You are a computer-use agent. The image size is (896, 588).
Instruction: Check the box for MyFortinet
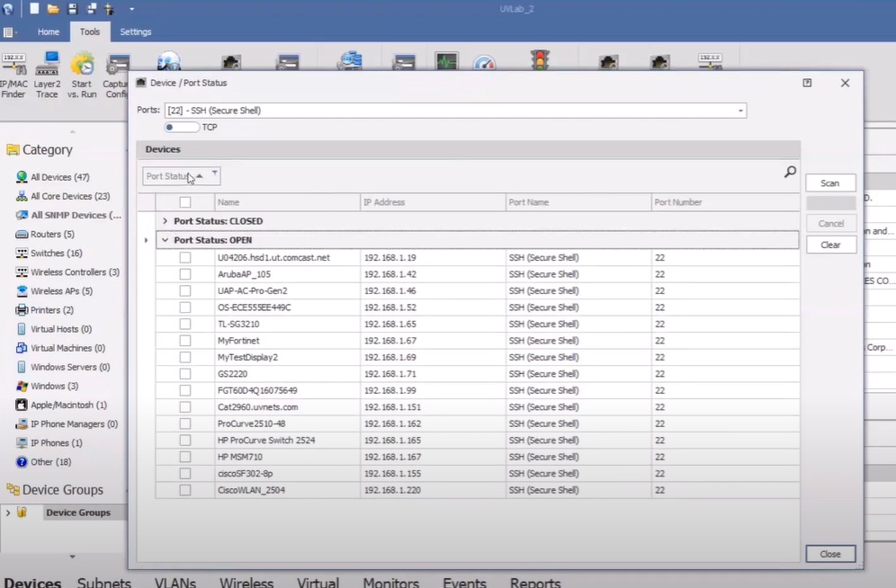click(x=185, y=340)
